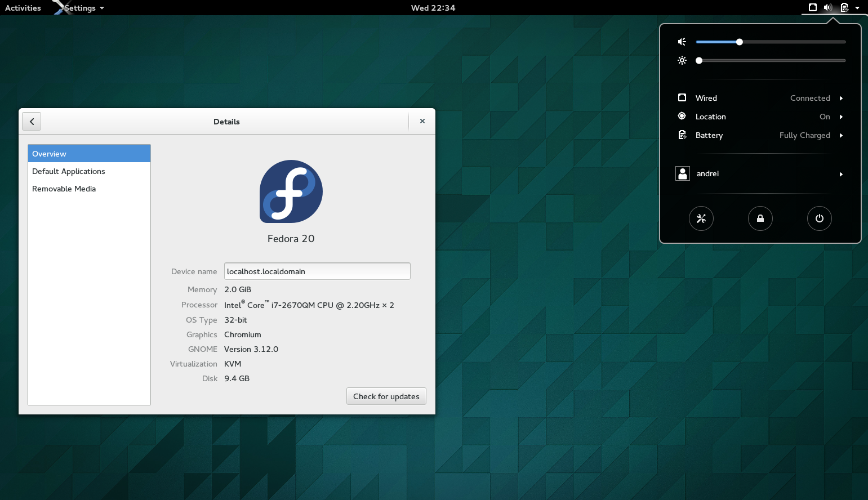Click the brightness icon in system menu
The width and height of the screenshot is (868, 500).
682,60
